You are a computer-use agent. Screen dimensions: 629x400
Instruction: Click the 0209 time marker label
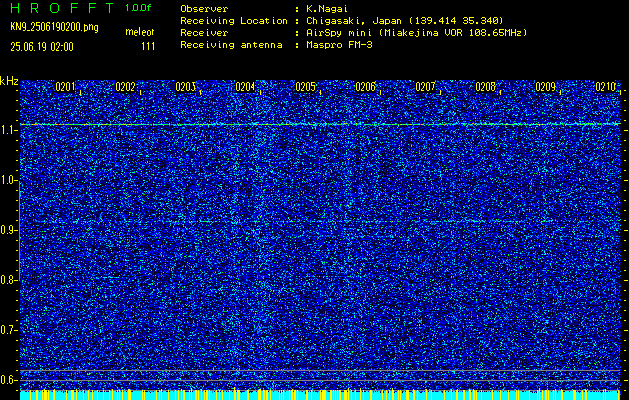click(546, 87)
